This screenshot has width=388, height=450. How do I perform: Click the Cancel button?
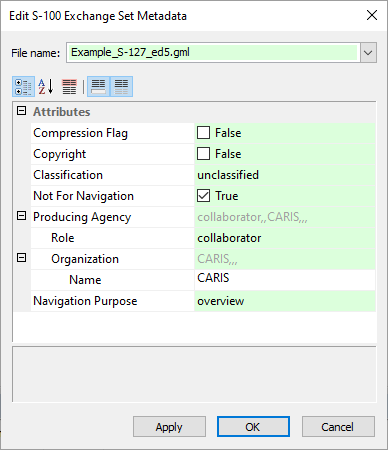click(x=338, y=427)
